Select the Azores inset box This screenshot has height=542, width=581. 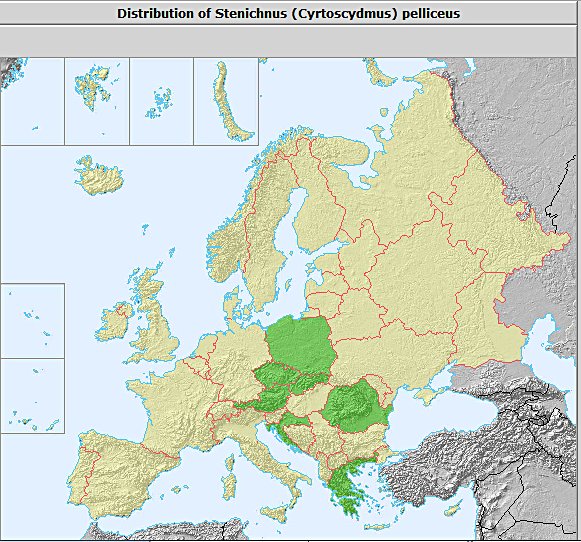[33, 321]
